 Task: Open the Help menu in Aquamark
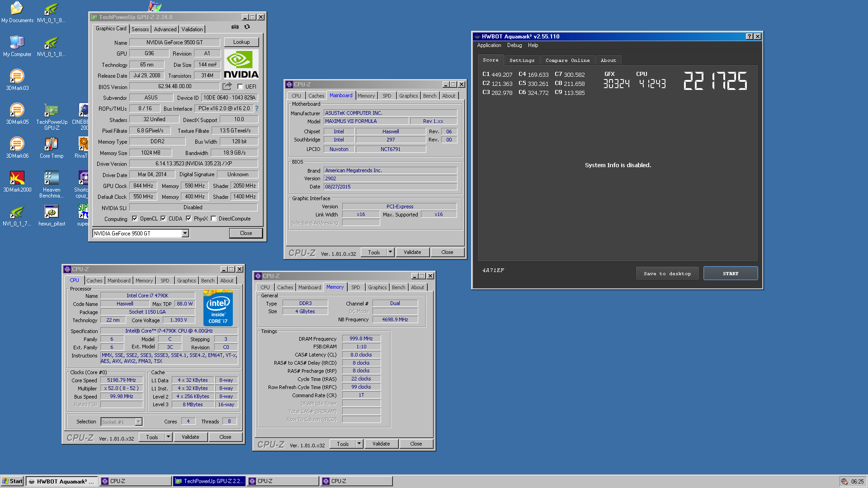[533, 45]
